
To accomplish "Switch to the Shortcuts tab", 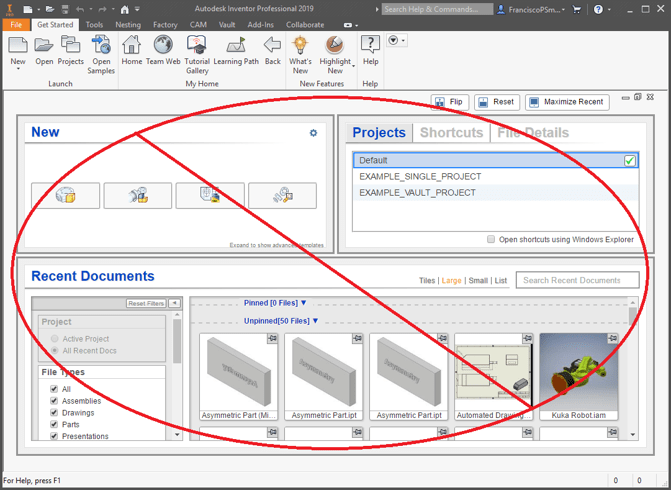I will click(x=451, y=133).
